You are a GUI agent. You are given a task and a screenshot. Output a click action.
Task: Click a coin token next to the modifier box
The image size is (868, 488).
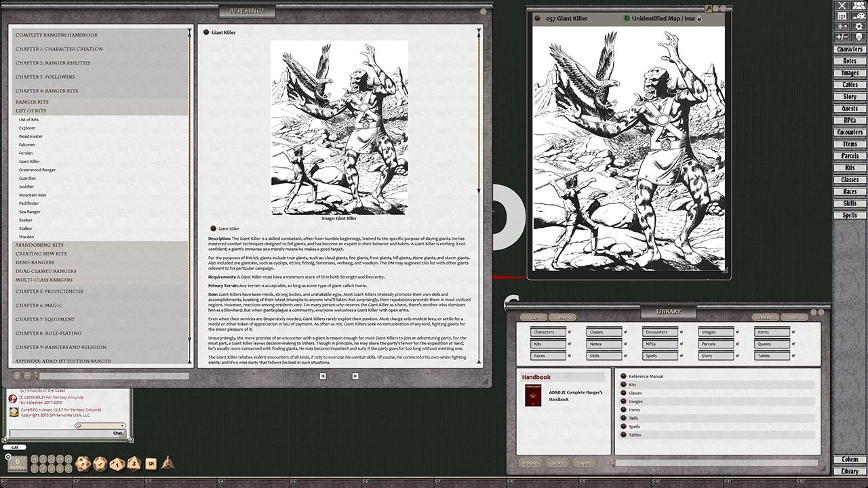pyautogui.click(x=35, y=458)
